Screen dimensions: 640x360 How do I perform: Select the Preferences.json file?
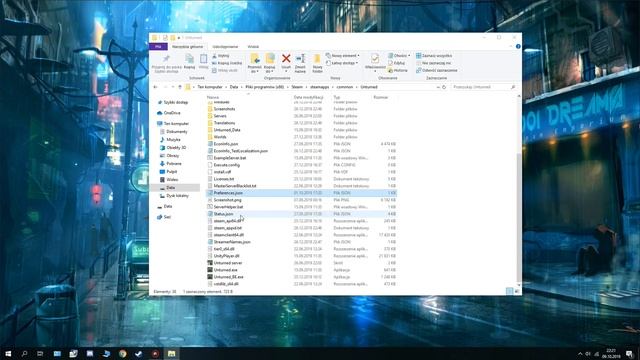(x=301, y=193)
